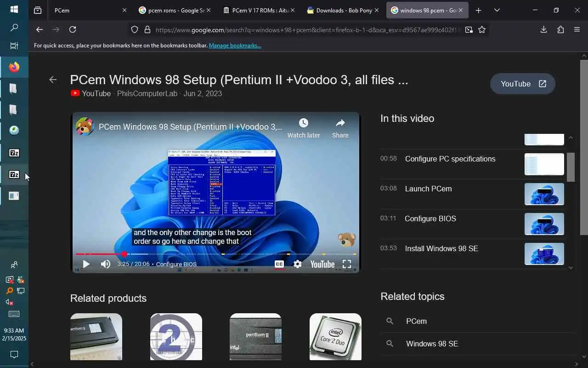Switch to Firefox taskbar icon
588x368 pixels.
pos(14,67)
